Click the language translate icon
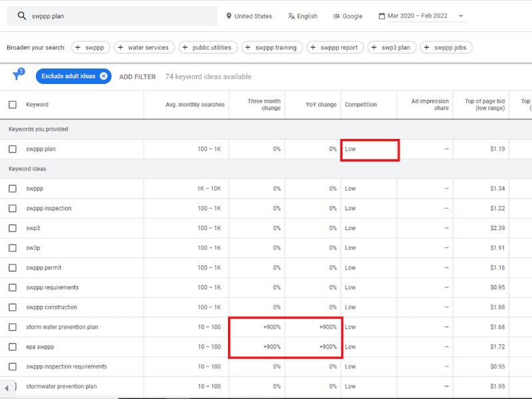Image resolution: width=532 pixels, height=399 pixels. pyautogui.click(x=291, y=16)
